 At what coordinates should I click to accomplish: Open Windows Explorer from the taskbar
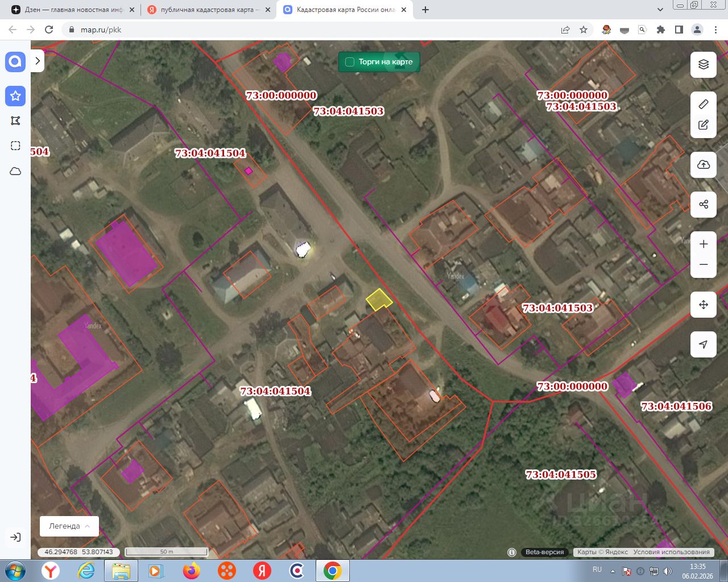(x=121, y=571)
